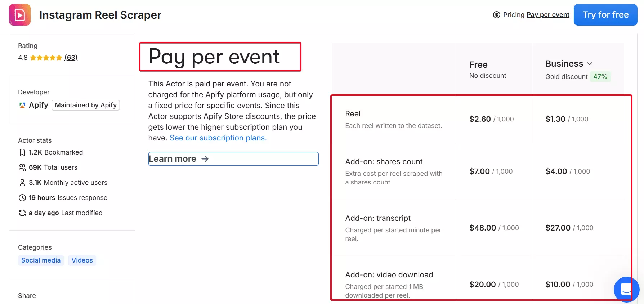The width and height of the screenshot is (644, 304).
Task: Click the bookmark icon next to 1.2K Bookmarked
Action: 22,152
